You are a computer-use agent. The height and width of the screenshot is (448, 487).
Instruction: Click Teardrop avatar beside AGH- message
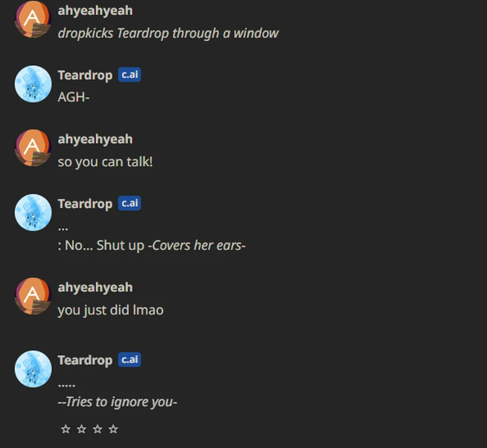[x=34, y=84]
